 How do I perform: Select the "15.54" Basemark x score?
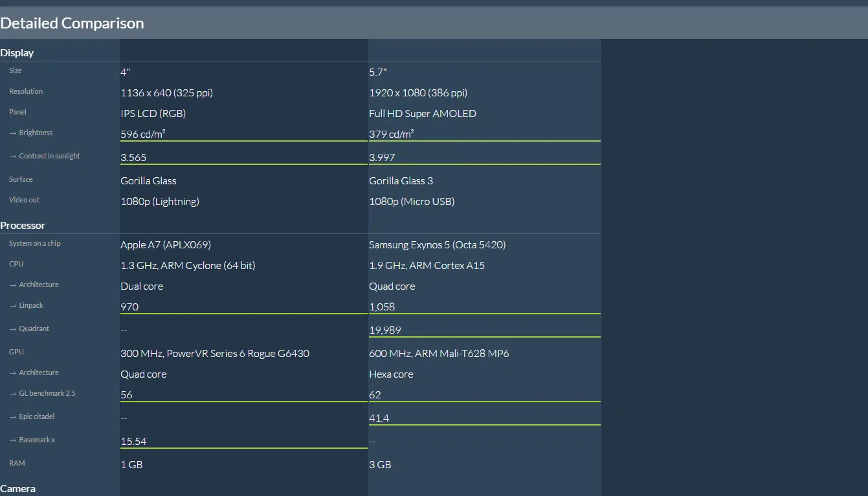click(x=133, y=441)
